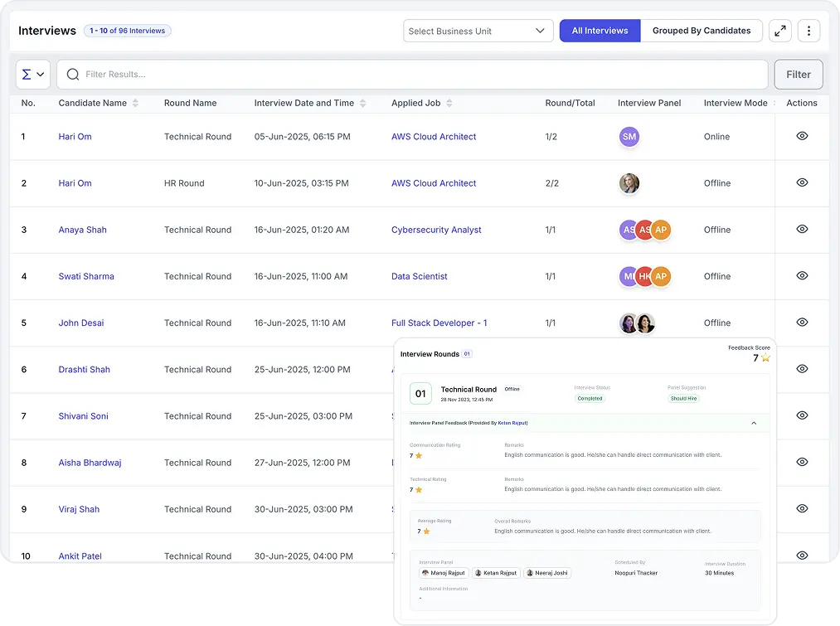
Task: Open candidate Shivani Soni profile
Action: click(x=83, y=416)
